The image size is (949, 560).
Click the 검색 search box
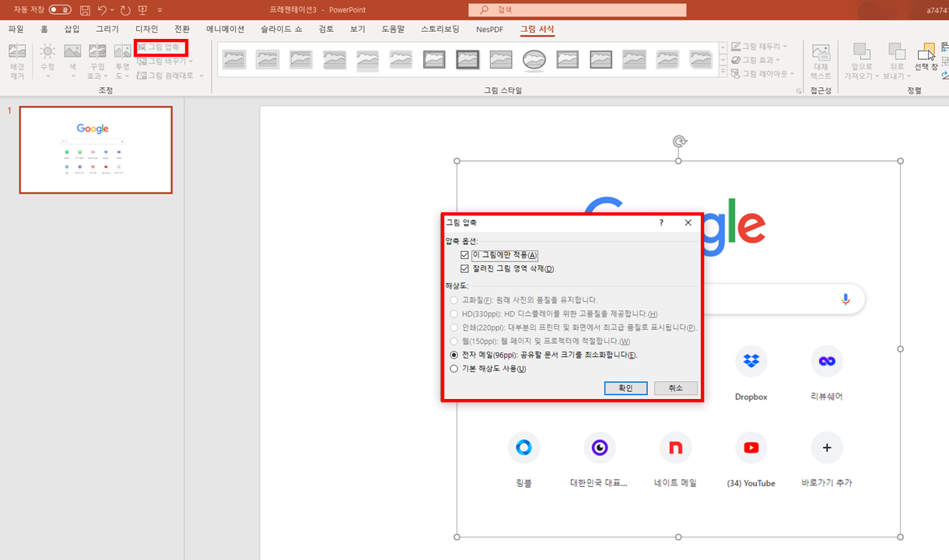pos(577,9)
